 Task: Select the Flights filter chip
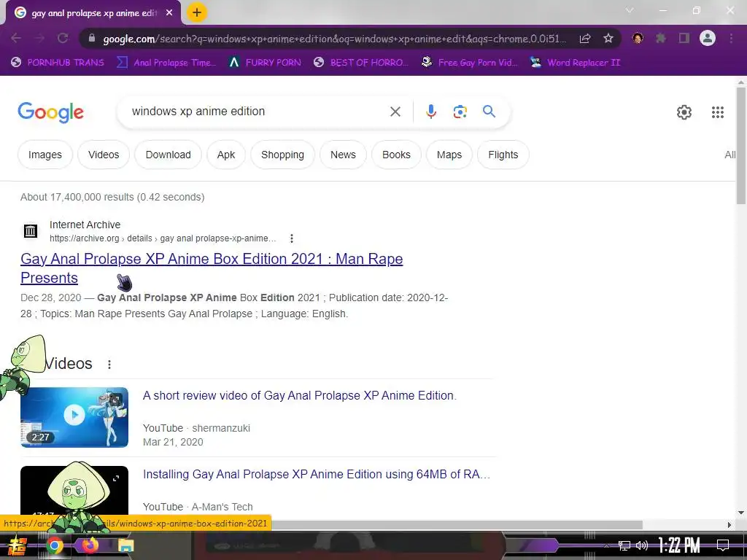503,155
